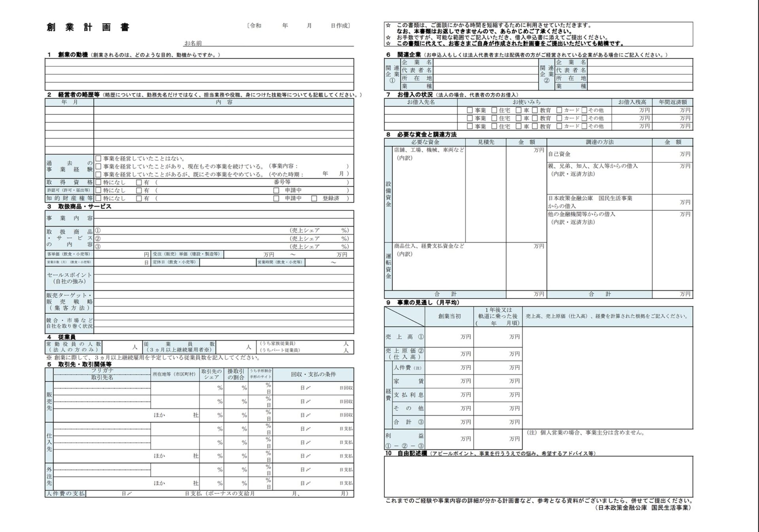
Task: Check 教育 box in first お借入 row
Action: [x=535, y=110]
